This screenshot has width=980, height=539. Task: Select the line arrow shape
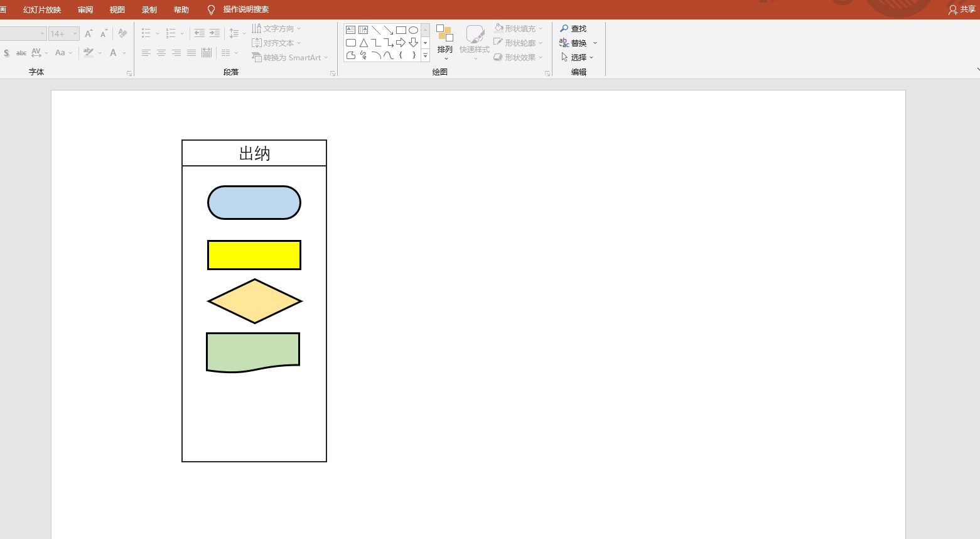(388, 30)
